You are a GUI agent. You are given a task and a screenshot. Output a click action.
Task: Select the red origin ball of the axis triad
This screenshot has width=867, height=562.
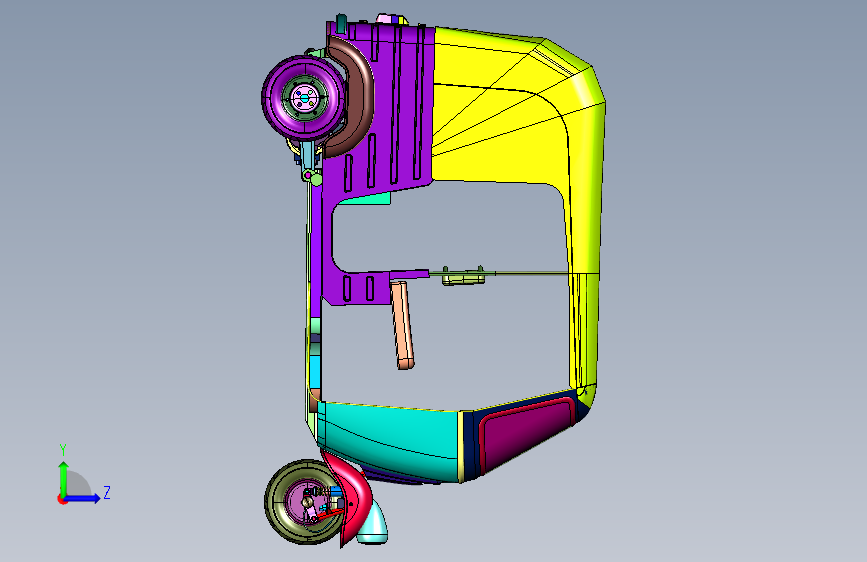coord(61,499)
